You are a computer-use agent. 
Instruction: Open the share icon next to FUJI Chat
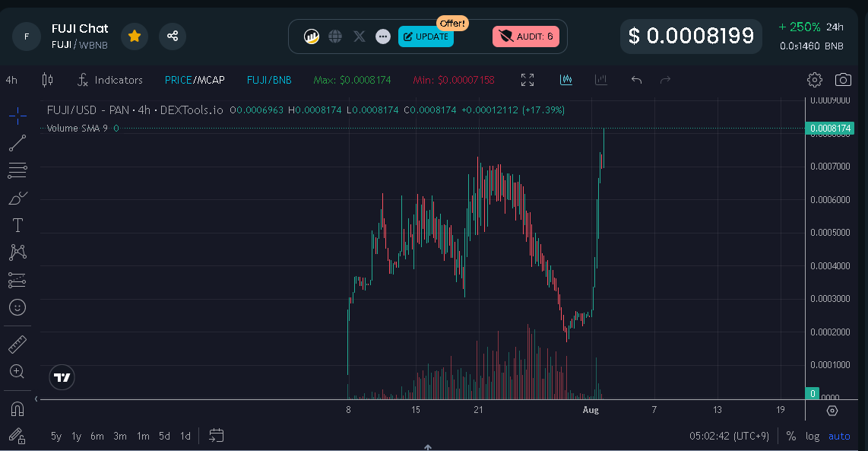click(173, 37)
